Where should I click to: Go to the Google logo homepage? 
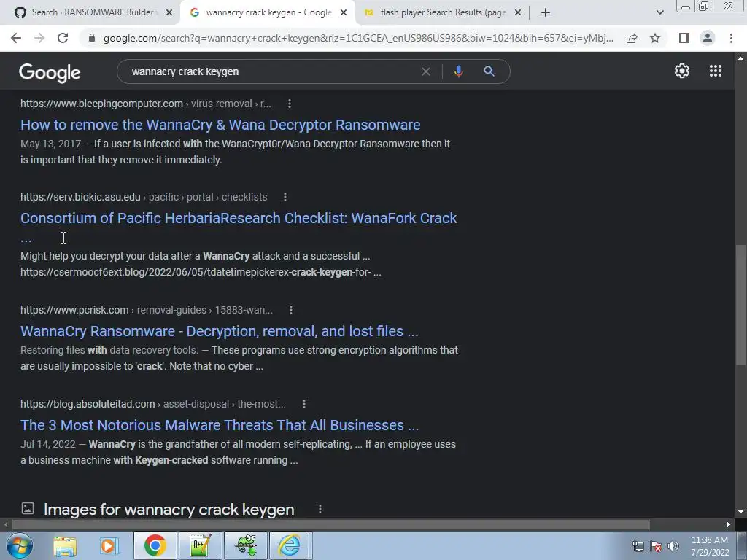click(x=50, y=73)
